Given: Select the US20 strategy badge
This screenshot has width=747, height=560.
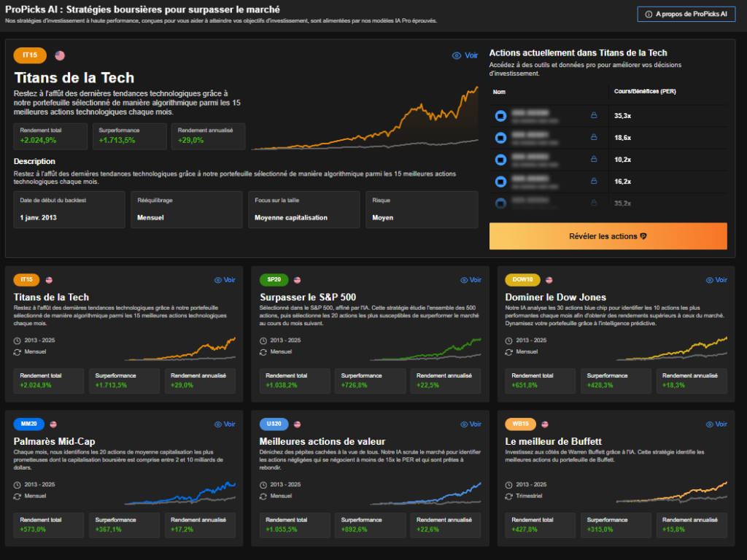Looking at the screenshot, I should point(274,424).
